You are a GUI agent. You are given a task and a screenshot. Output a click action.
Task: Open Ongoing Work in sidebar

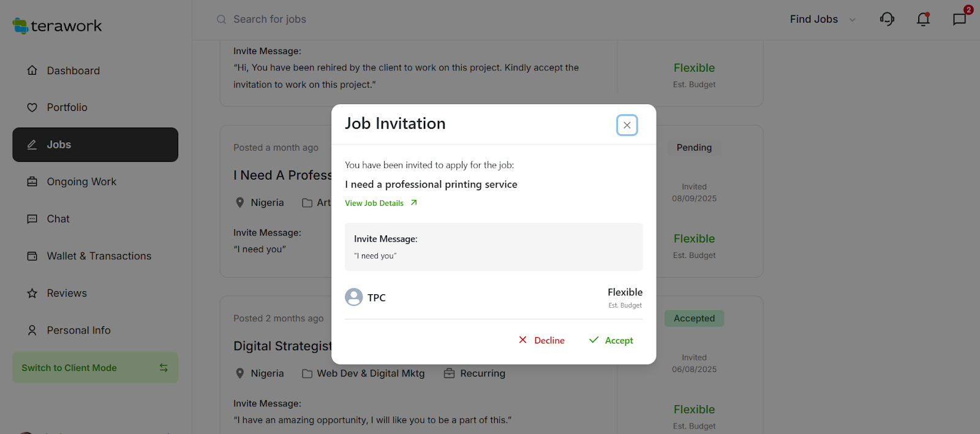(x=81, y=182)
